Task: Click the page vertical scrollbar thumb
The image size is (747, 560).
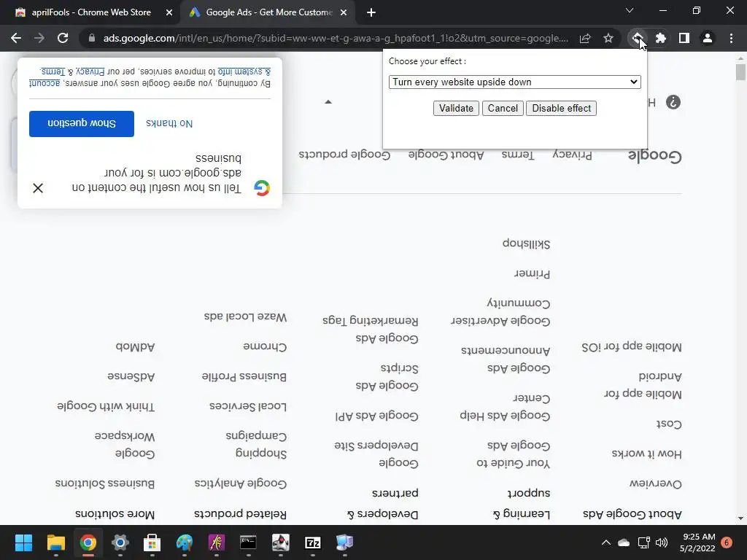Action: pos(740,72)
